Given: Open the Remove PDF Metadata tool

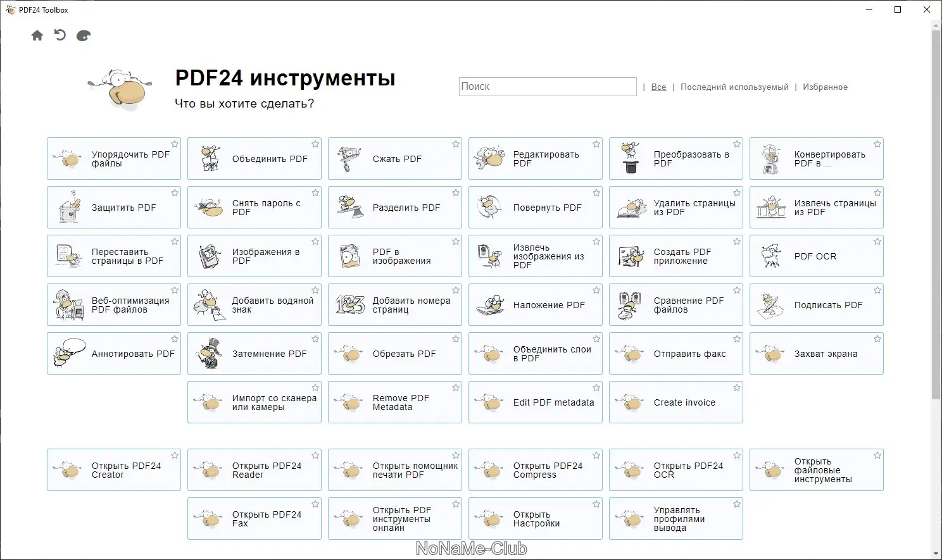Looking at the screenshot, I should tap(395, 402).
